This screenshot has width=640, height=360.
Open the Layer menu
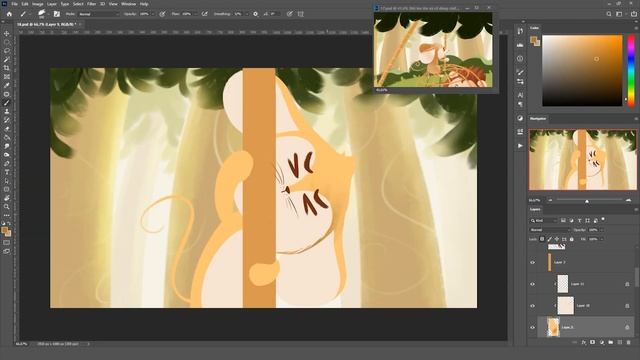52,4
